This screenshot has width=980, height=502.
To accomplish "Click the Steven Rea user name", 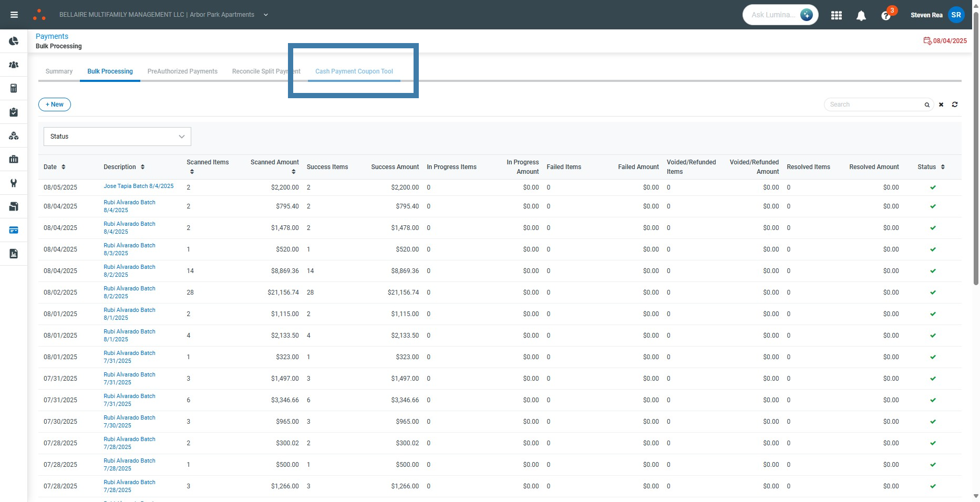I will pyautogui.click(x=926, y=15).
